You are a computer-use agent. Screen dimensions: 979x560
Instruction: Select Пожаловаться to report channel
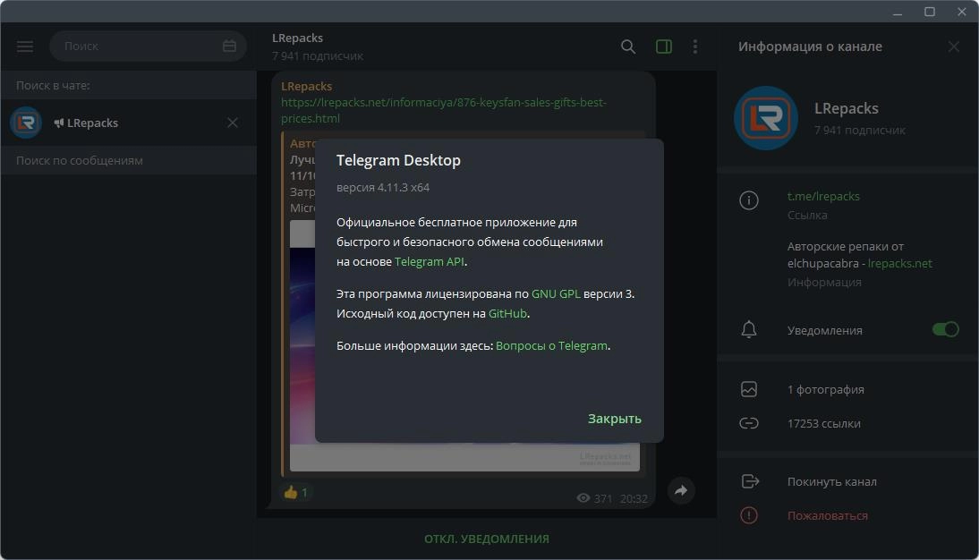click(827, 515)
